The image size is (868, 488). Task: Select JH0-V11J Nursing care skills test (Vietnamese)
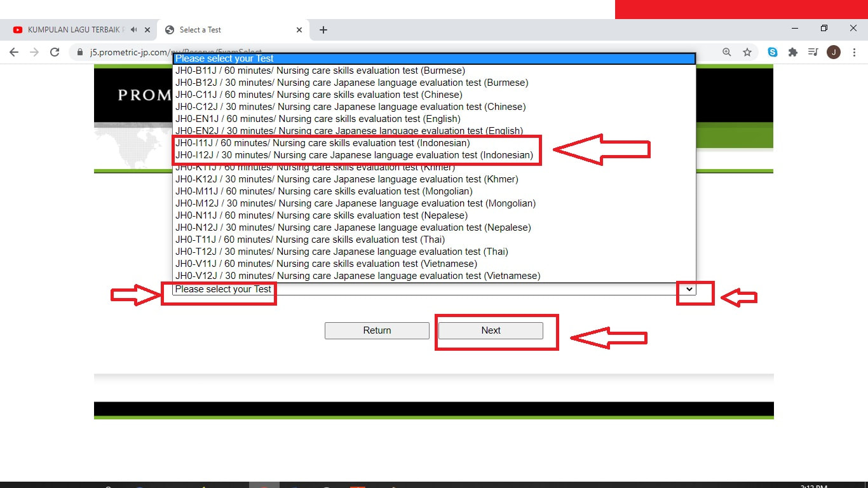(435, 264)
